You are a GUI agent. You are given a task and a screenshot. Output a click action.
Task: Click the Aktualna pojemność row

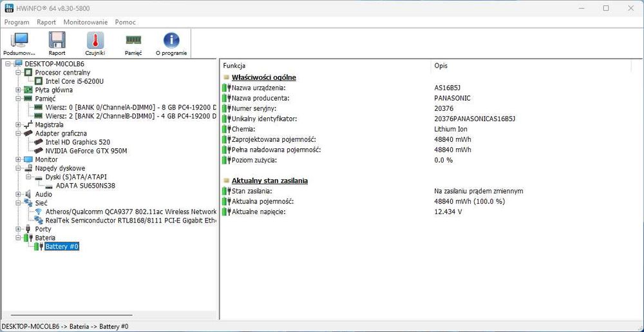(425, 201)
